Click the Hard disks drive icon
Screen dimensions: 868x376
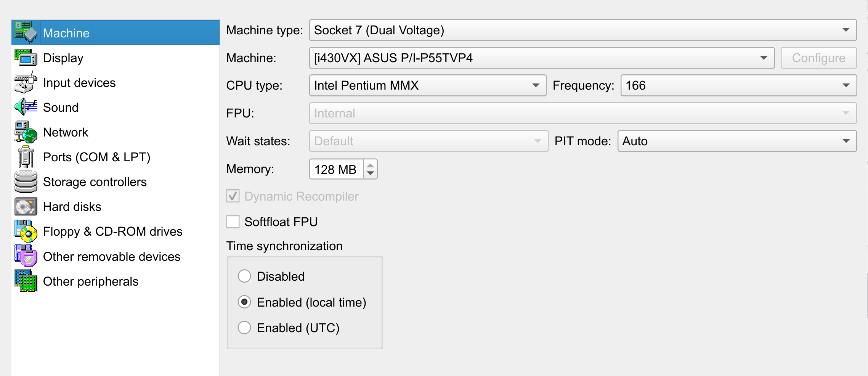[26, 206]
